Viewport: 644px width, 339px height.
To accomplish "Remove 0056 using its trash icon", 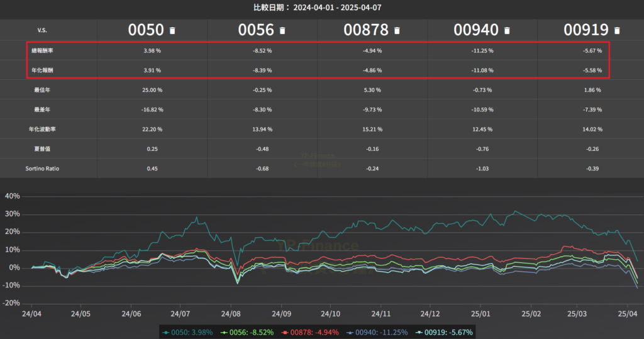I will [x=282, y=30].
